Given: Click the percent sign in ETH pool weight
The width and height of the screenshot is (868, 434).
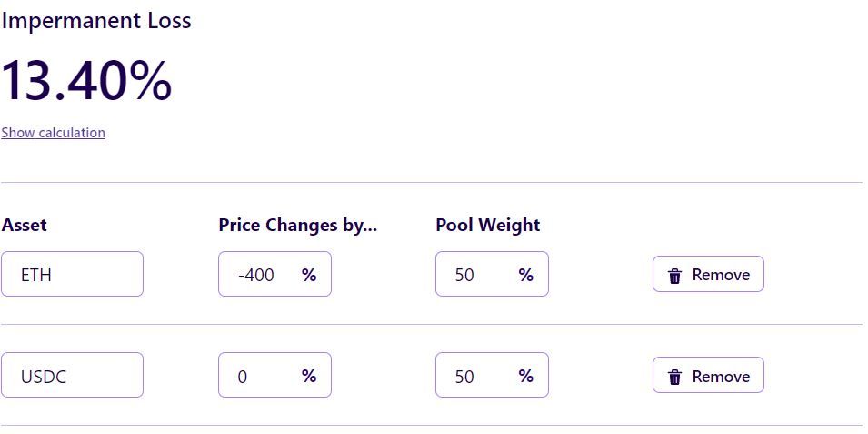Looking at the screenshot, I should 525,275.
